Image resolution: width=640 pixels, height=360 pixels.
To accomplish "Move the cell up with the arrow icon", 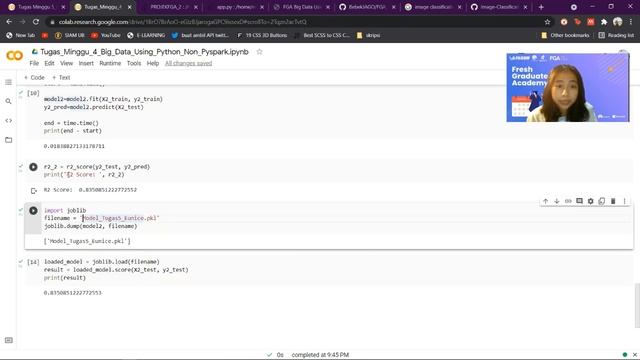I will pos(545,201).
